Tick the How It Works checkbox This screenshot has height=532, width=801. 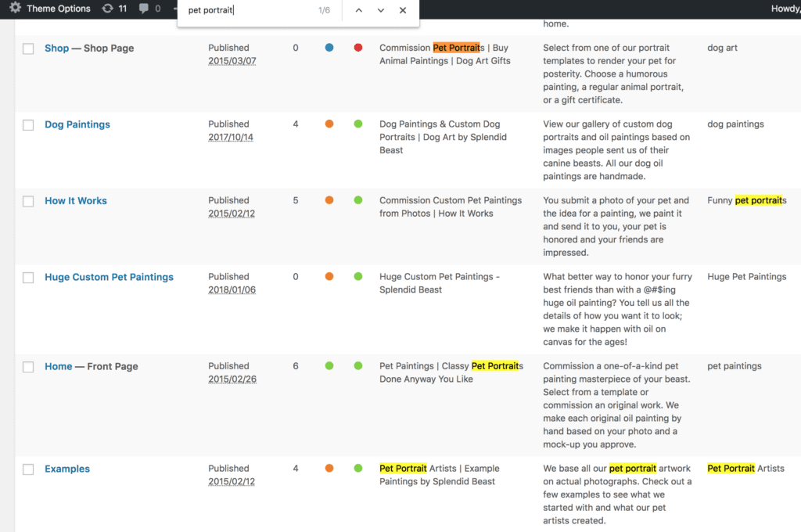click(x=28, y=201)
